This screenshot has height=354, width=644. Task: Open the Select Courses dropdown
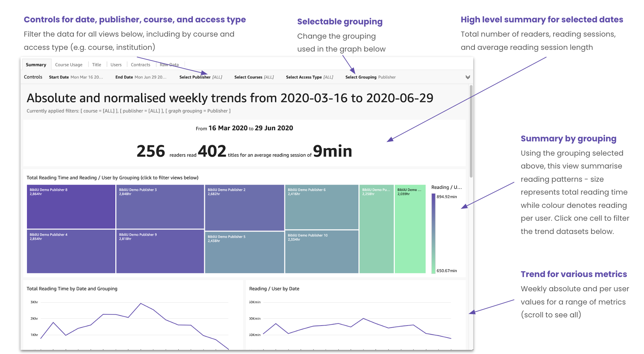pos(254,77)
